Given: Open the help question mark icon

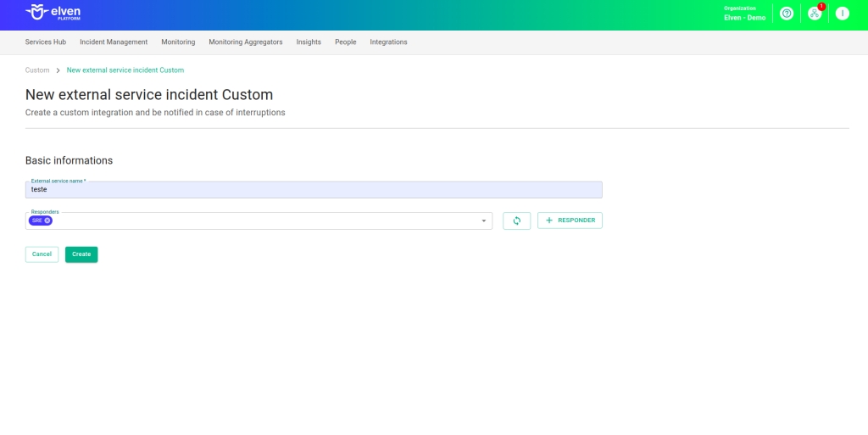Looking at the screenshot, I should pos(787,14).
